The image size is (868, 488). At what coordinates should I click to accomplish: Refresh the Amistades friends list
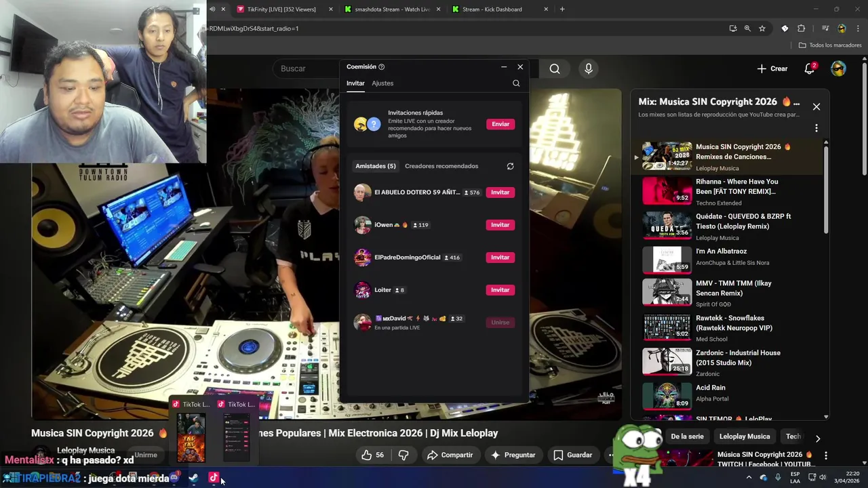510,166
